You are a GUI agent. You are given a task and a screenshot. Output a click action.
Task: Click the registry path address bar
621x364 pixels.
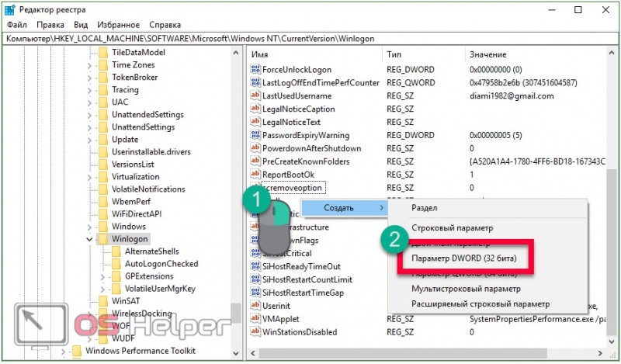310,39
